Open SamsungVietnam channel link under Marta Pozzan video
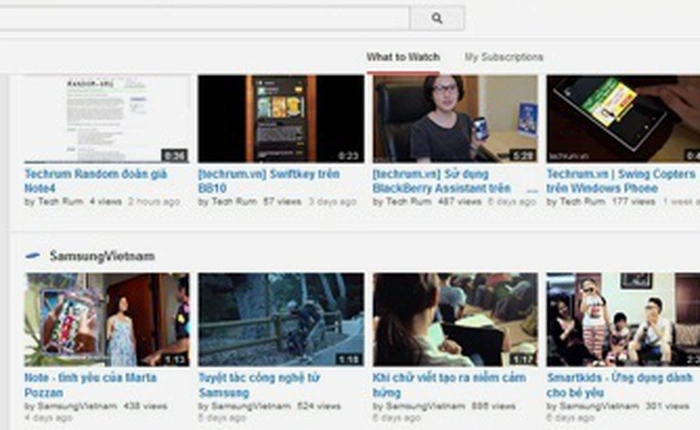700x430 pixels. pos(77,406)
